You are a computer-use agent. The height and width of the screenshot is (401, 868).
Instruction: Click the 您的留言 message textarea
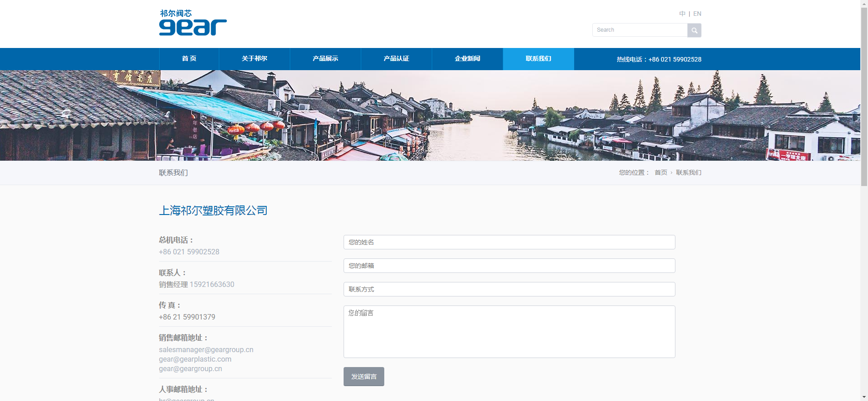pos(509,332)
